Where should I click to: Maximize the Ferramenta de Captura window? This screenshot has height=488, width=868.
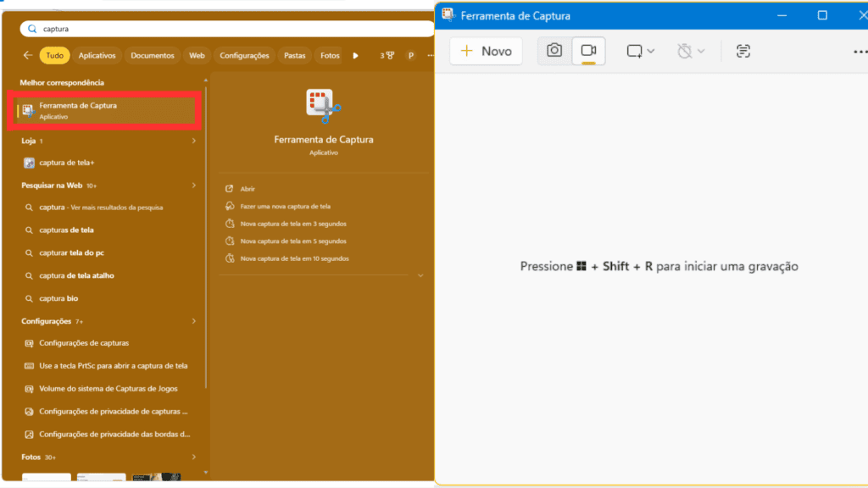[x=822, y=15]
